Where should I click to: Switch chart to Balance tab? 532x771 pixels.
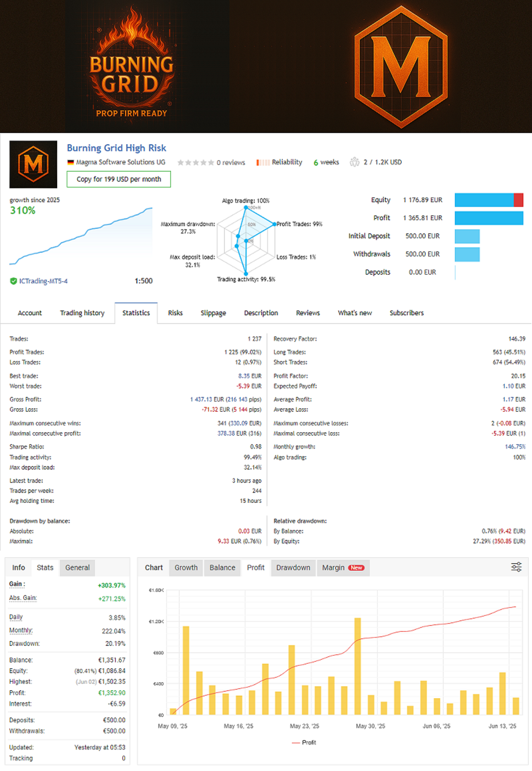coord(223,567)
